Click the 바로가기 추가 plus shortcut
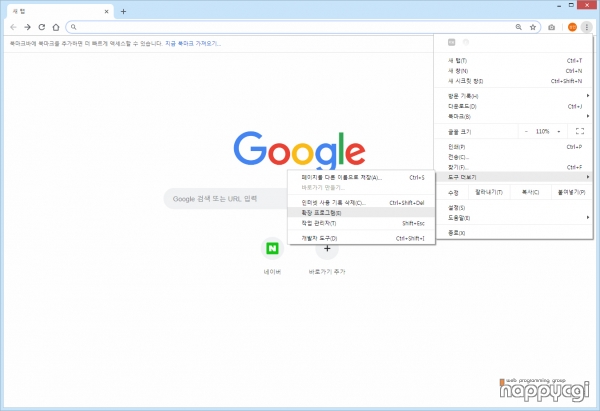The width and height of the screenshot is (600, 411). pyautogui.click(x=327, y=248)
